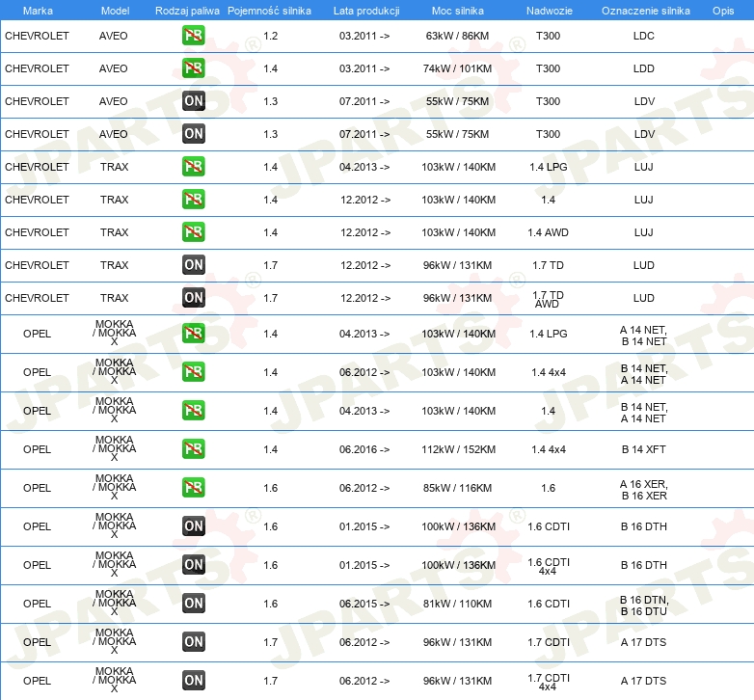
Task: Click the 81kW / 110KM power cell
Action: (457, 604)
